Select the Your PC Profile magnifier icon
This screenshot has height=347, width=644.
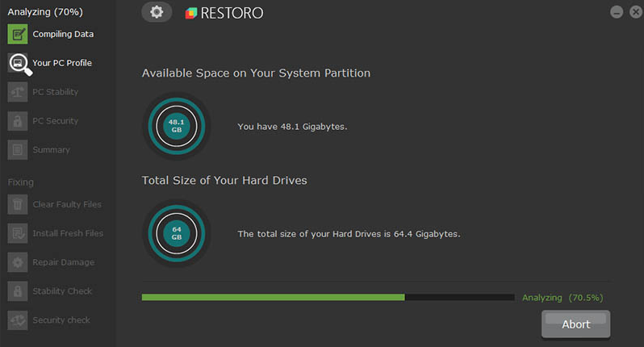click(x=19, y=64)
